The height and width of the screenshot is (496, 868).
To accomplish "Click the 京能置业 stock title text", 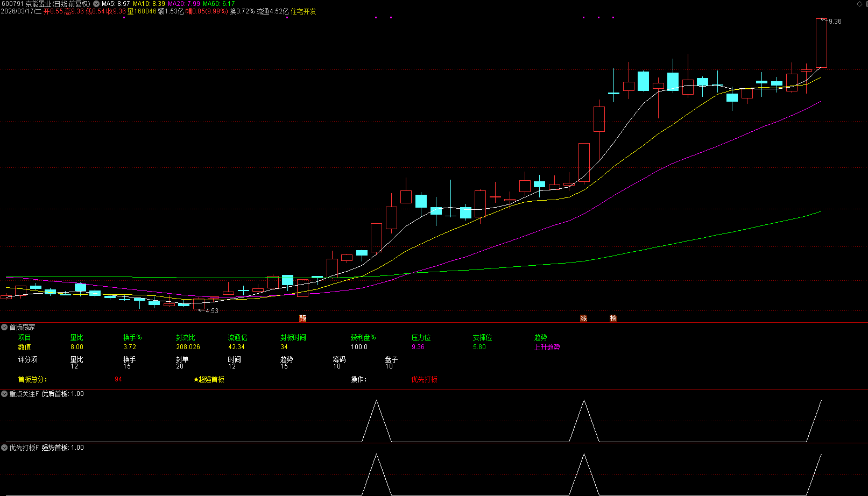I will (x=38, y=4).
